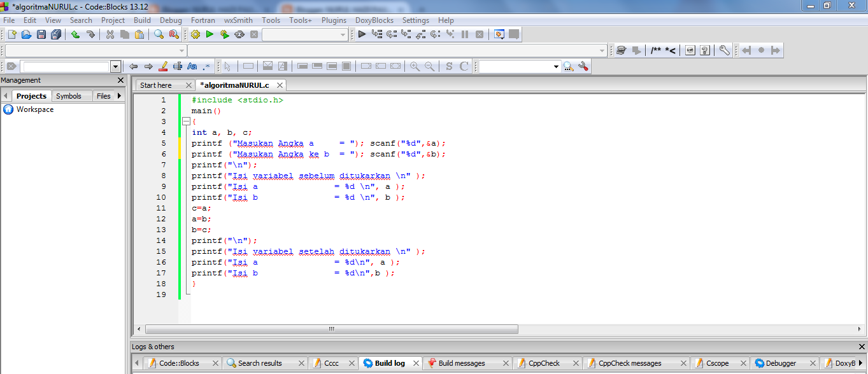The image size is (868, 374).
Task: Collapse the code fold at line 3
Action: coord(185,121)
